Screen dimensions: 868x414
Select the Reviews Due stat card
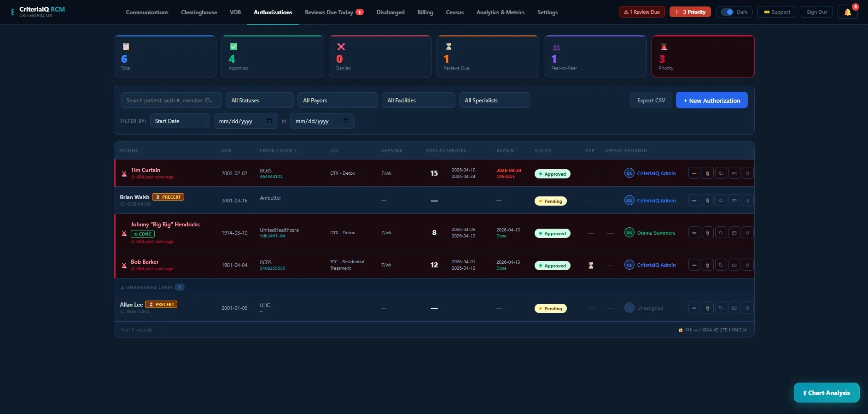coord(488,56)
